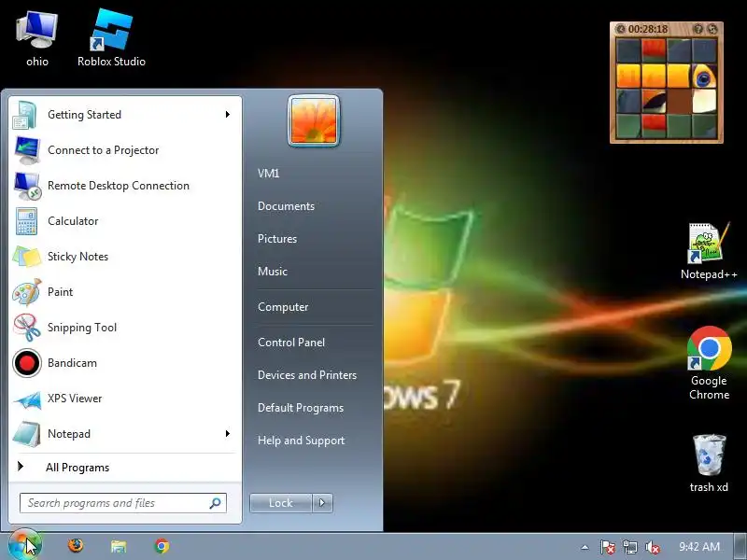Click the search magnifier icon

coord(216,503)
